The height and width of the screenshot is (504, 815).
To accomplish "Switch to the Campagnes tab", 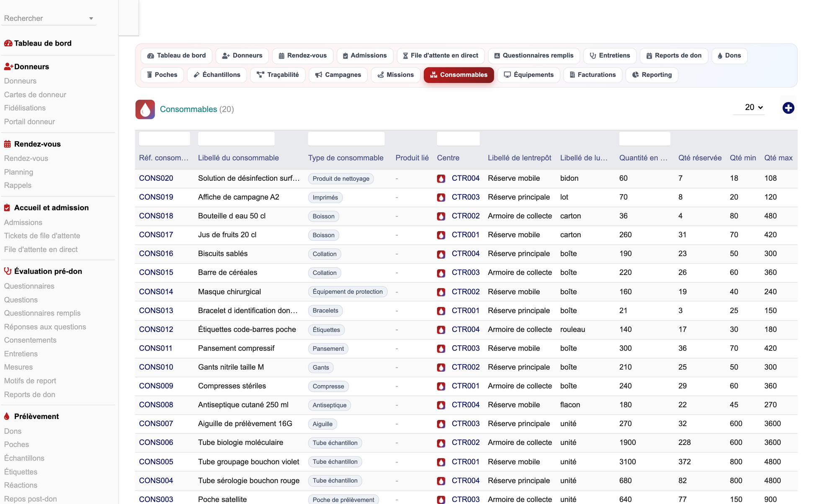I will click(x=338, y=75).
